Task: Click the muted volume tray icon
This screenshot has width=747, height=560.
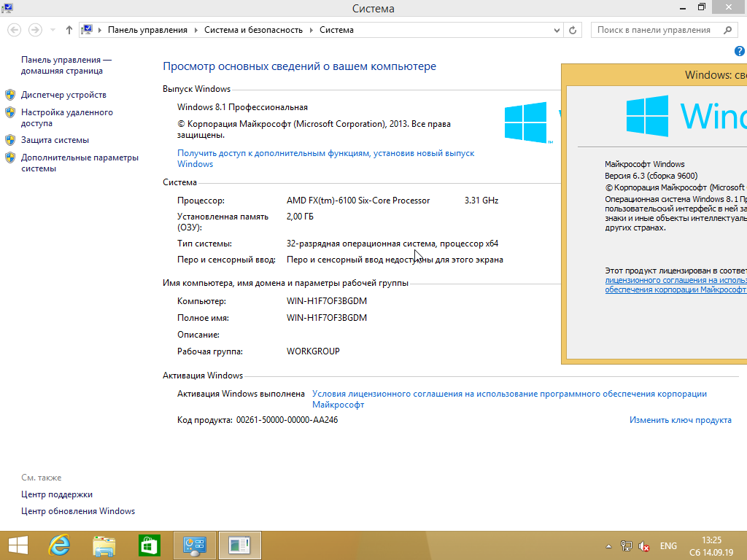Action: pos(644,546)
